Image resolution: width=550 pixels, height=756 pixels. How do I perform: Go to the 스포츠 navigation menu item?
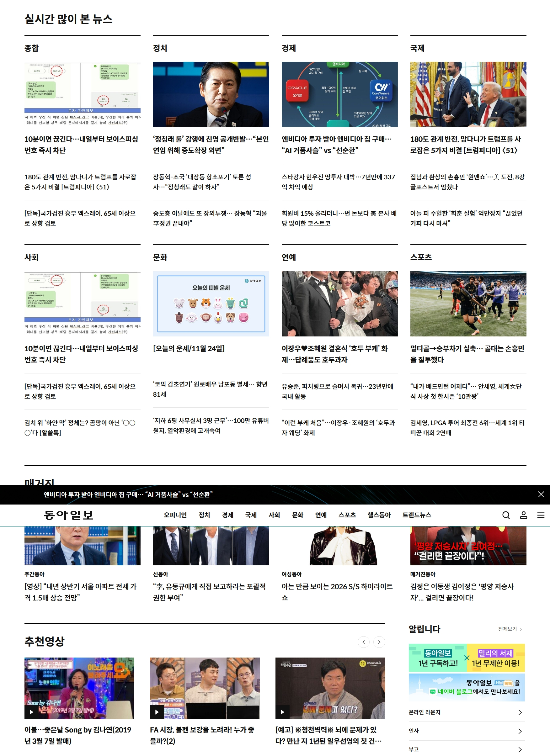(x=347, y=515)
